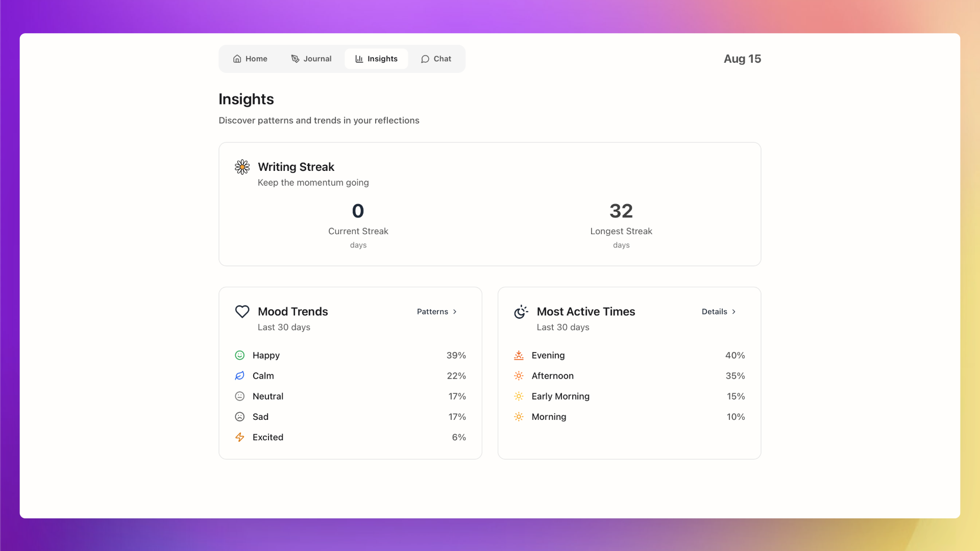
Task: Click the Neutral mood label
Action: [x=268, y=396]
